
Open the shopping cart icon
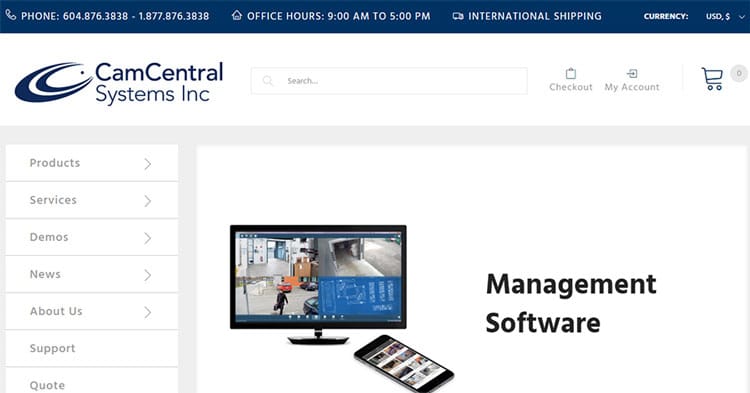[x=712, y=78]
